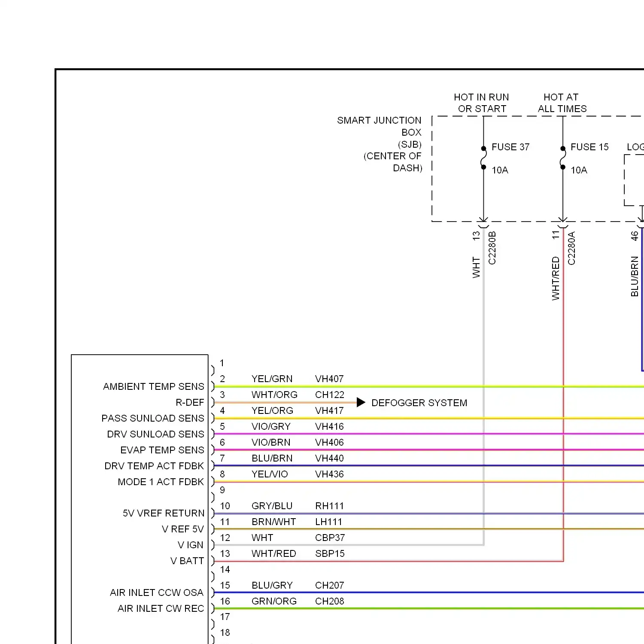Click the V BATT pin label

pos(187,561)
